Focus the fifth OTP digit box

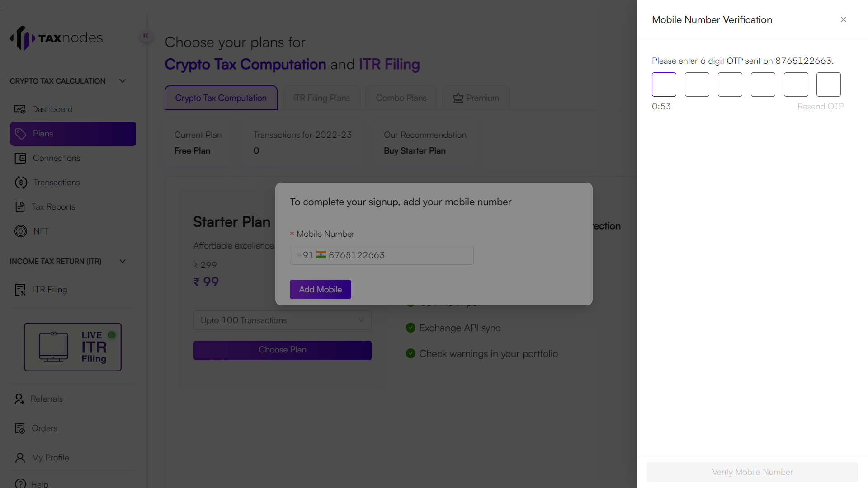click(796, 84)
